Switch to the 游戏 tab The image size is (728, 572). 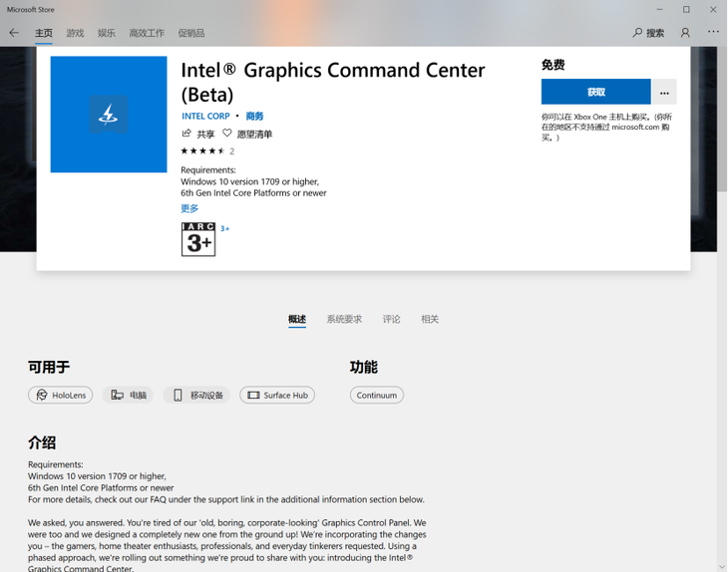click(x=75, y=33)
